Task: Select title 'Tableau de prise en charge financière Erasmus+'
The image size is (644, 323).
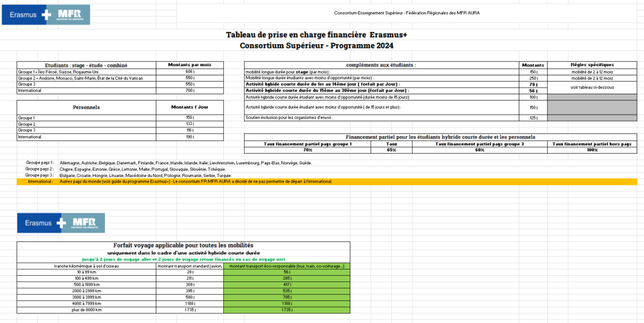Action: click(316, 35)
